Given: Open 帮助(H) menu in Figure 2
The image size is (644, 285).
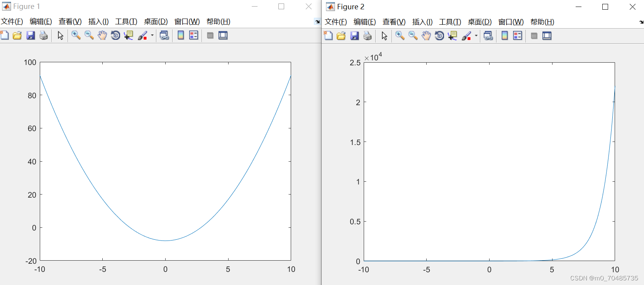Looking at the screenshot, I should (x=542, y=22).
